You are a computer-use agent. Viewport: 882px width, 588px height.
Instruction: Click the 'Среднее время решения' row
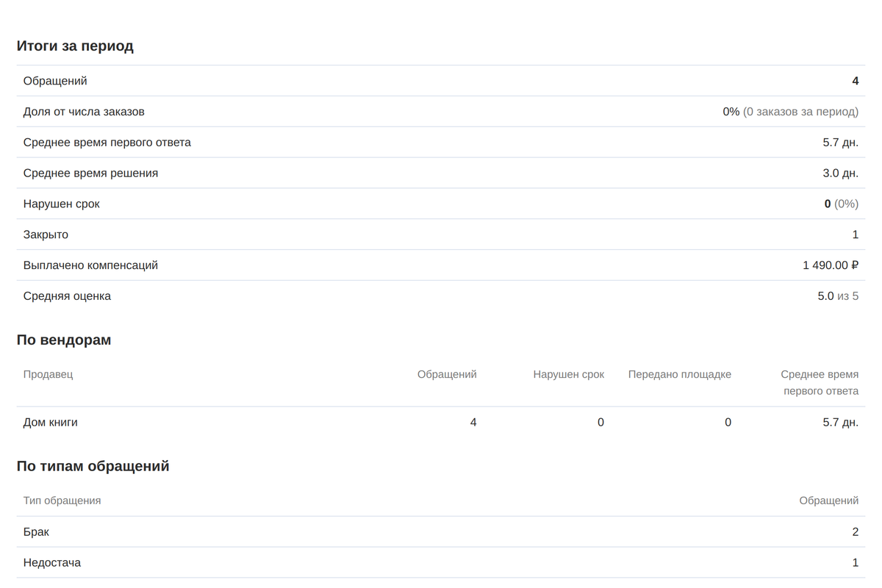point(441,173)
